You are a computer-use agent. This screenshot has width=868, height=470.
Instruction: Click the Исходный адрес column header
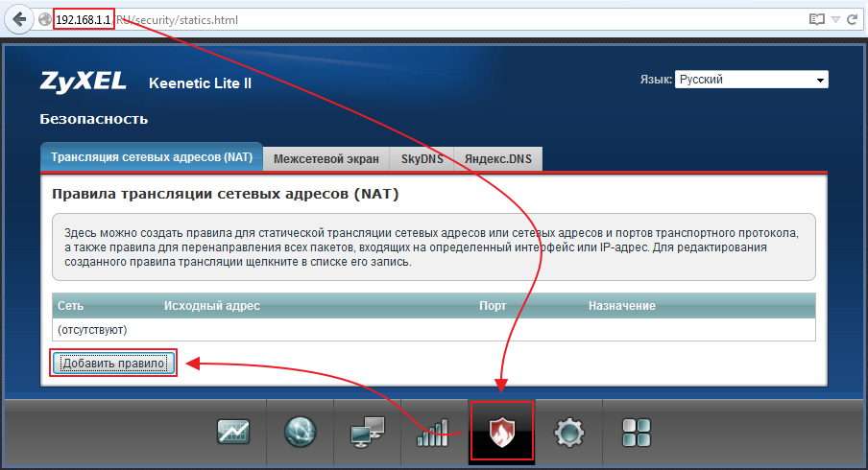pos(212,306)
